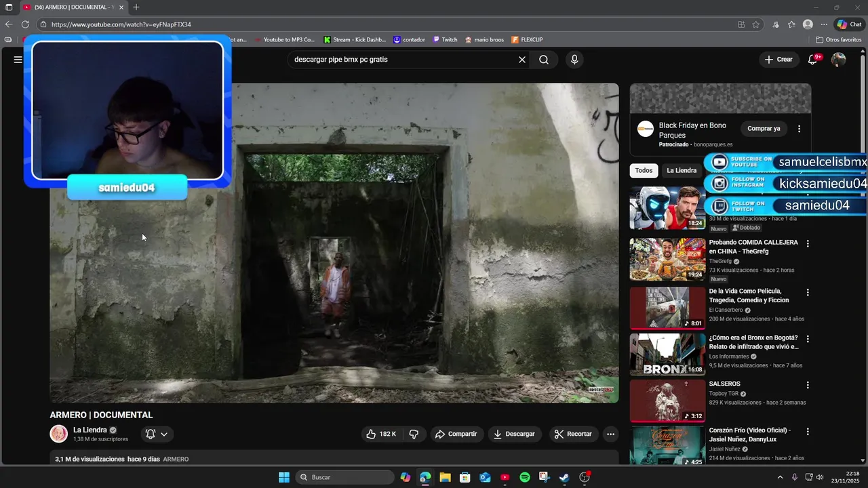Click the Los Informantes channel name
The width and height of the screenshot is (868, 488).
coord(729,357)
